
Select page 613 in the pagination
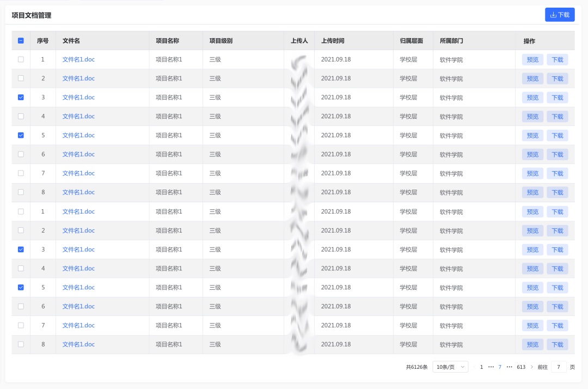pyautogui.click(x=521, y=367)
